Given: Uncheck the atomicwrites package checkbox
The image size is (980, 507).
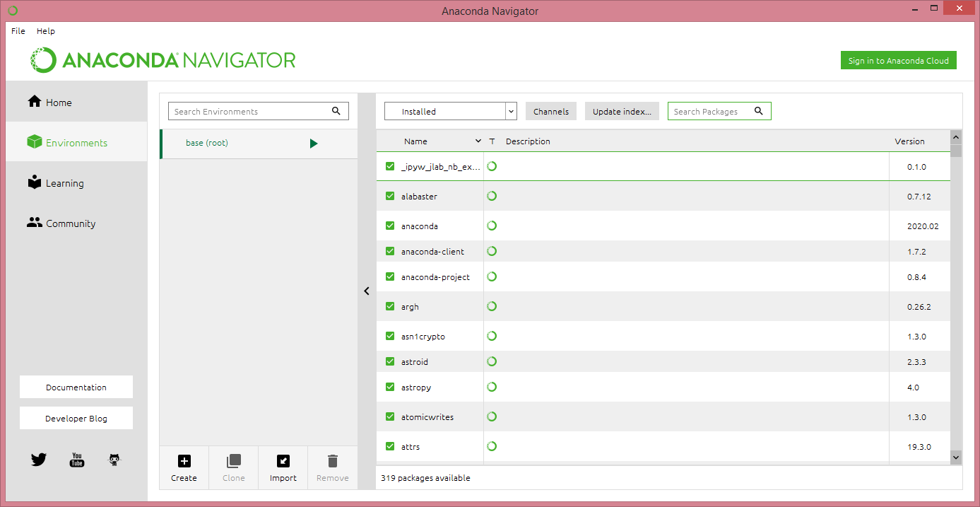Looking at the screenshot, I should [390, 416].
